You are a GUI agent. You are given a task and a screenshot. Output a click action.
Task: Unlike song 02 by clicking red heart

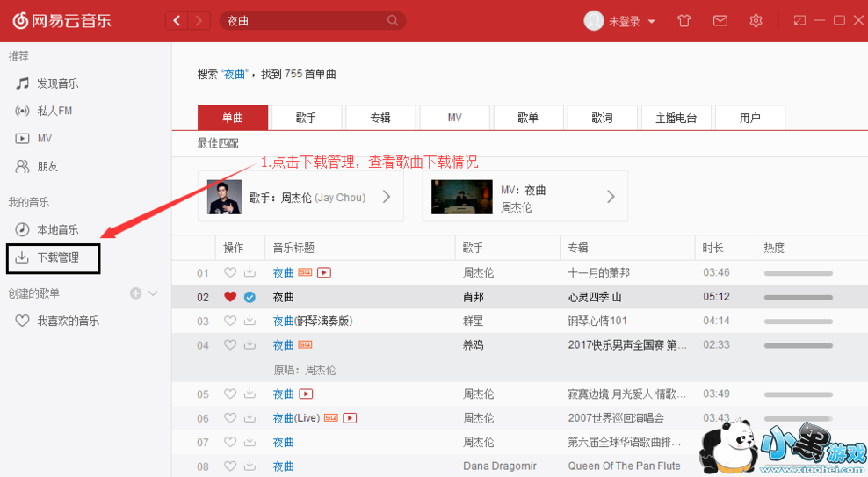click(x=230, y=297)
